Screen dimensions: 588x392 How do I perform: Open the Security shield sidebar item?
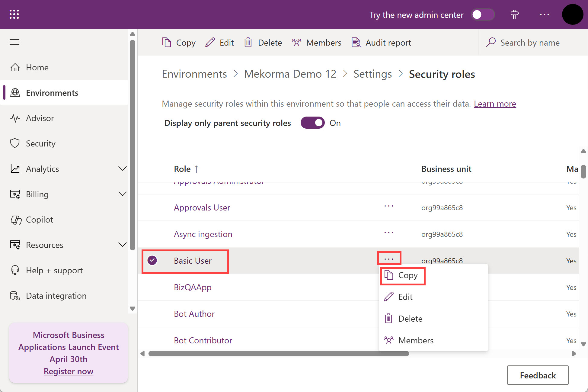tap(40, 143)
